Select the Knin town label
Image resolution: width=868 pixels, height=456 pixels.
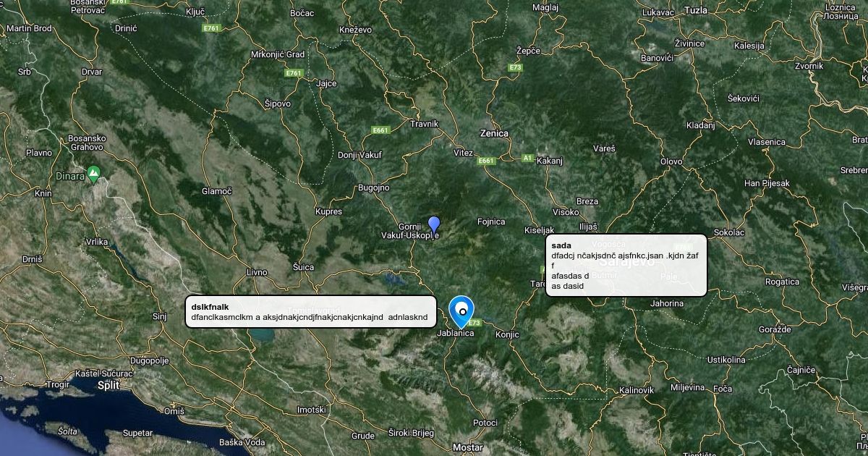pyautogui.click(x=44, y=193)
